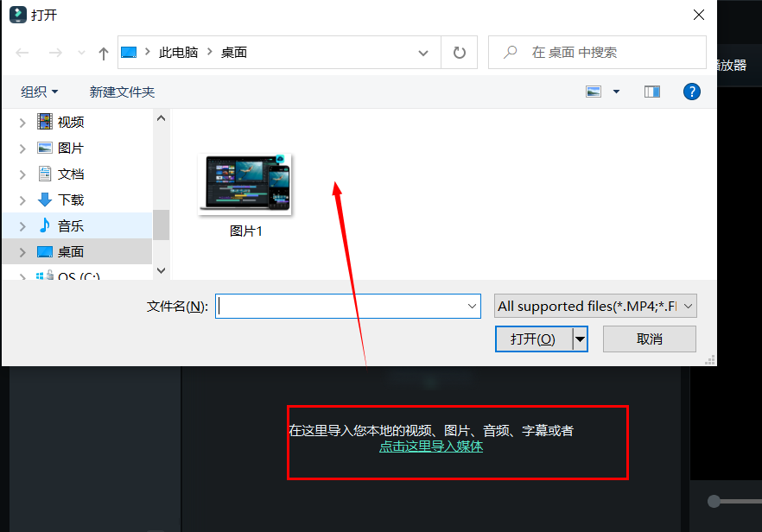Open the 下载 folder in the sidebar
Image resolution: width=762 pixels, height=532 pixels.
(x=70, y=199)
